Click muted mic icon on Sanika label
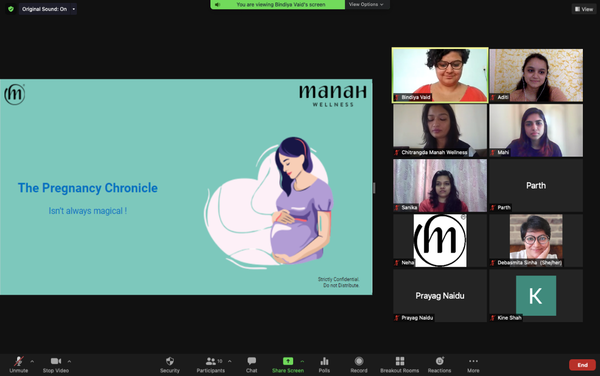 click(x=397, y=208)
